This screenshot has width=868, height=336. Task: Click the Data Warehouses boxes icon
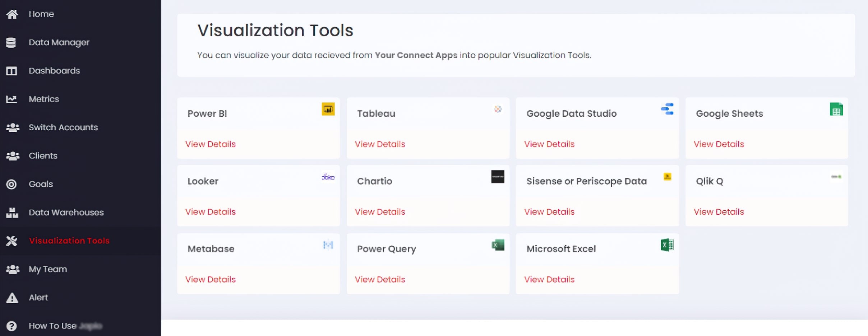(x=12, y=213)
